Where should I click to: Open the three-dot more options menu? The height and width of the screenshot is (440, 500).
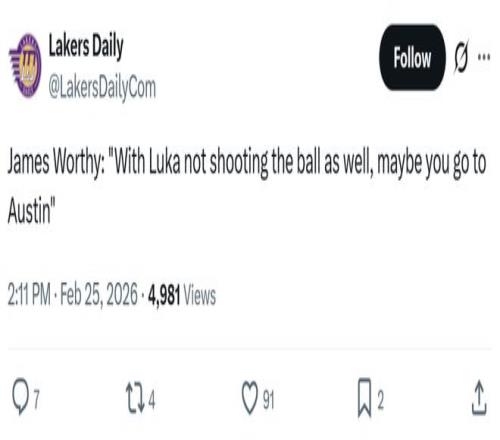(484, 57)
